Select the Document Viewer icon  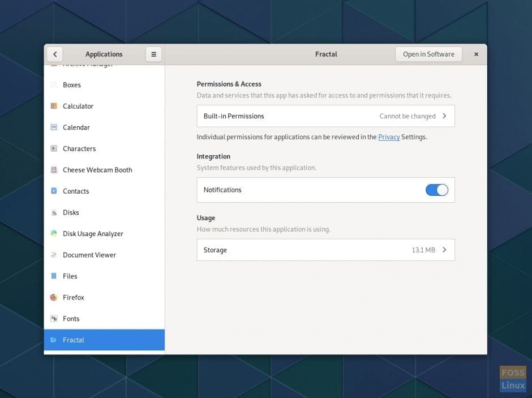(x=54, y=255)
